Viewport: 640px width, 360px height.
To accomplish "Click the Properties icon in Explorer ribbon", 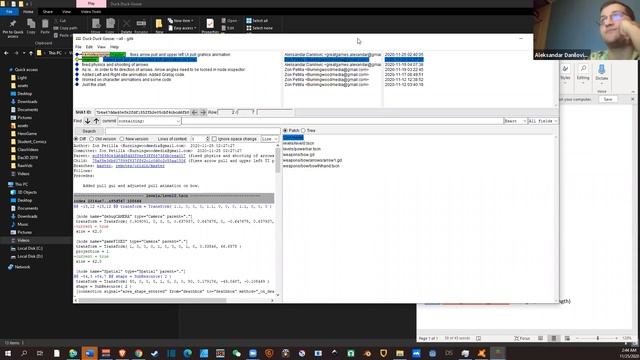I will pos(210,26).
